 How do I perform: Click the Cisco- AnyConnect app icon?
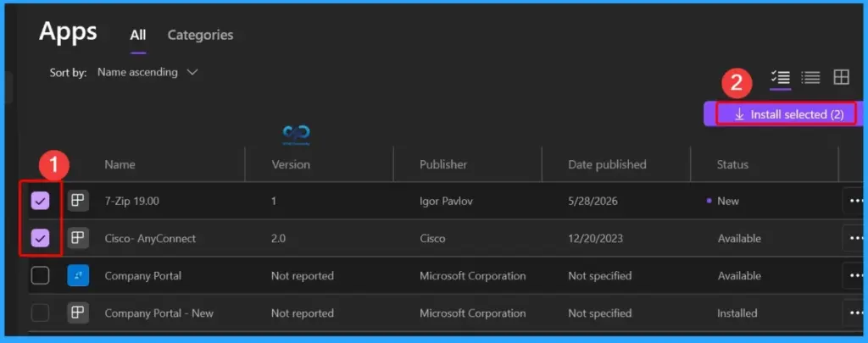coord(78,239)
